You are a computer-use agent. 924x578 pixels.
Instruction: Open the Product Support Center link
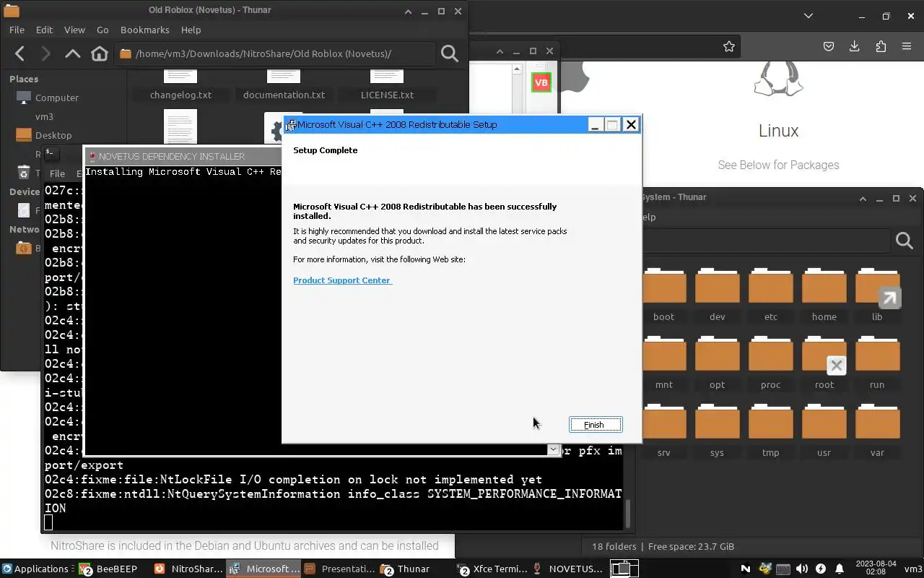point(342,280)
